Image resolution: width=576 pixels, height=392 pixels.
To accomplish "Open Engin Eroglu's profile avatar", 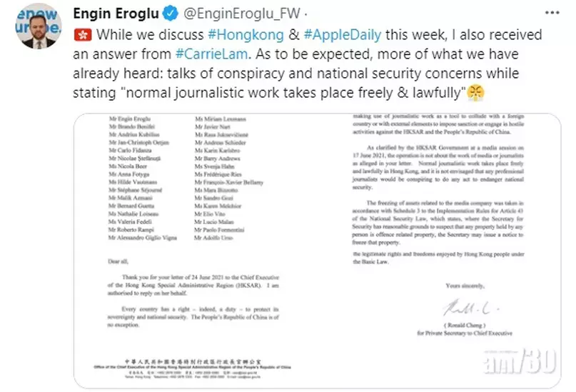I will tap(39, 26).
